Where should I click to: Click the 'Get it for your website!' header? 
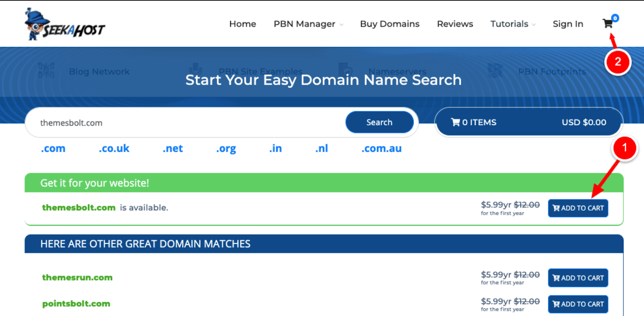pos(324,183)
